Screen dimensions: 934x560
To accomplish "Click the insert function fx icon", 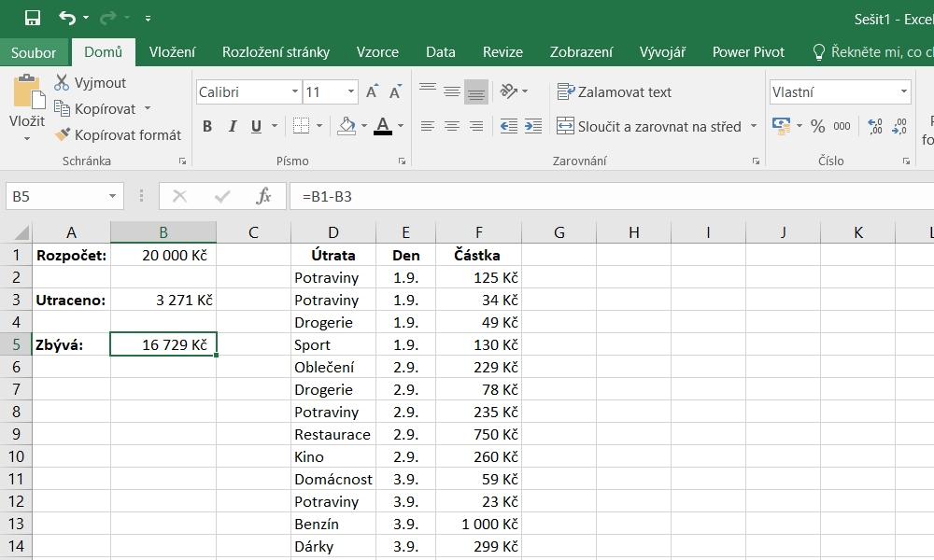I will [264, 196].
